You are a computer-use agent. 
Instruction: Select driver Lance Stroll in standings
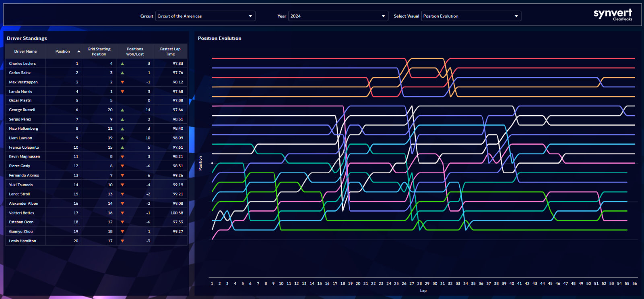[19, 194]
